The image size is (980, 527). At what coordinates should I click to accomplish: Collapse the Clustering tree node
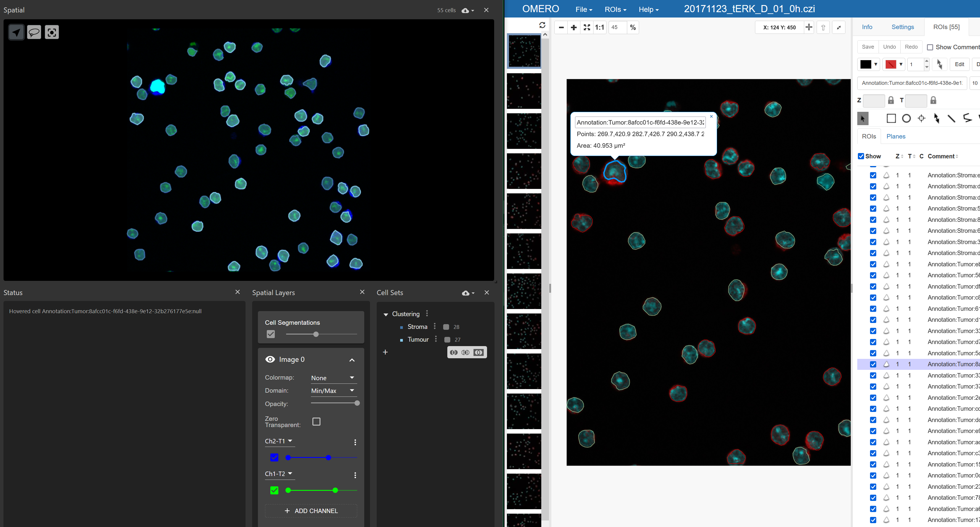point(386,314)
